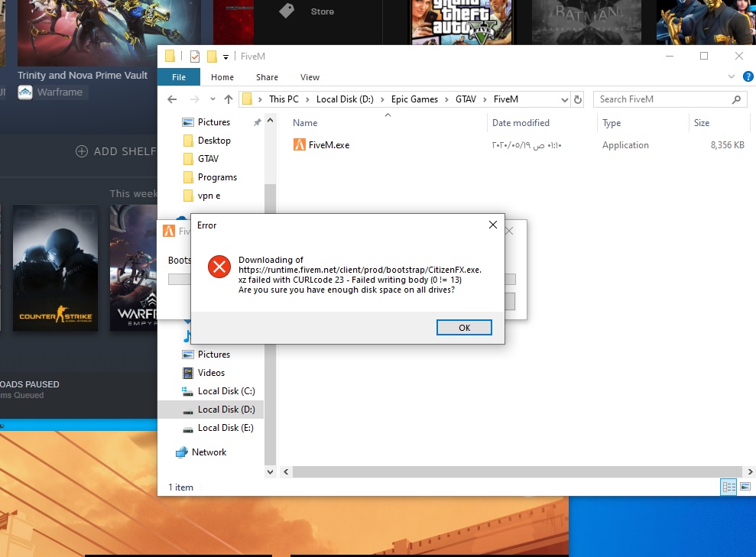The height and width of the screenshot is (557, 756).
Task: Open the recent locations dropdown arrow
Action: point(212,99)
